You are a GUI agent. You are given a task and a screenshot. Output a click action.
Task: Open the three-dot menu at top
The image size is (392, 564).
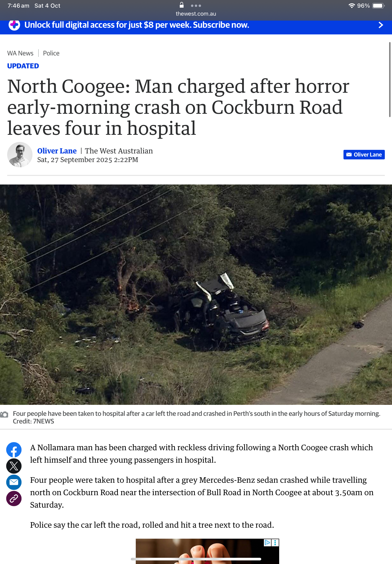tap(196, 6)
